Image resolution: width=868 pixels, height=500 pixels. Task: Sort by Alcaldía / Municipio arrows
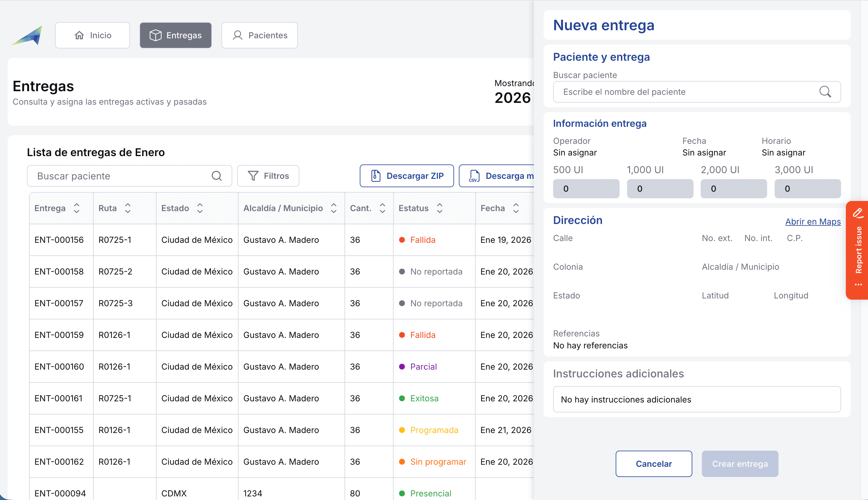333,208
